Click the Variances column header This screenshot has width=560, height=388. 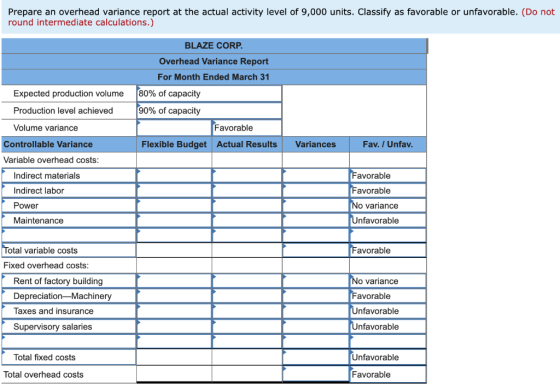tap(316, 144)
